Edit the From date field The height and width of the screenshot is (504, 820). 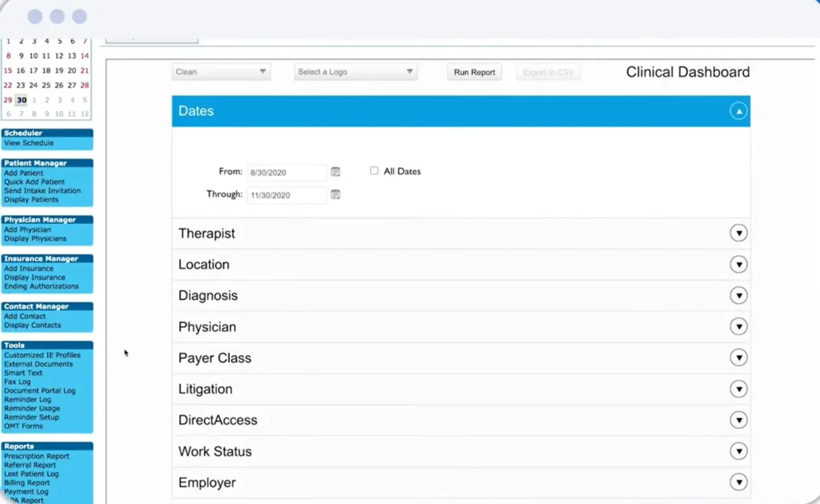pos(287,172)
